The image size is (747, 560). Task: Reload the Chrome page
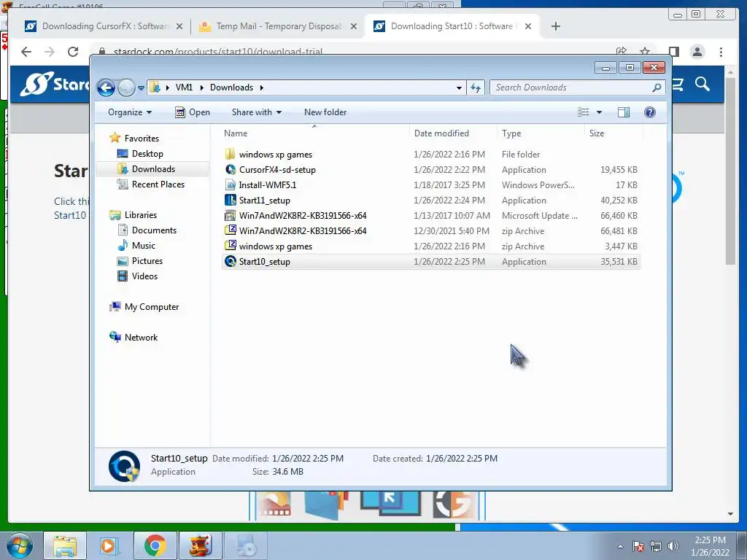coord(73,52)
